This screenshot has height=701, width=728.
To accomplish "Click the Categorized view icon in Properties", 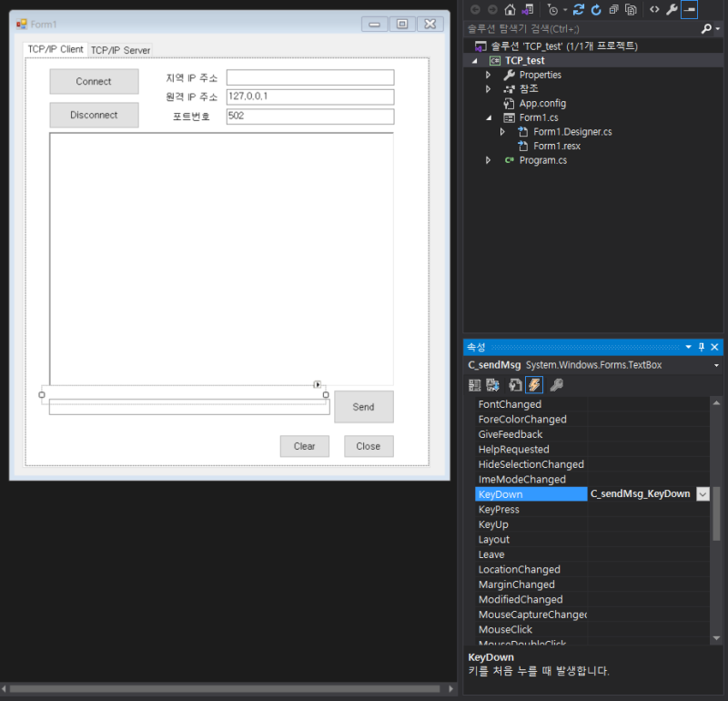I will (474, 385).
